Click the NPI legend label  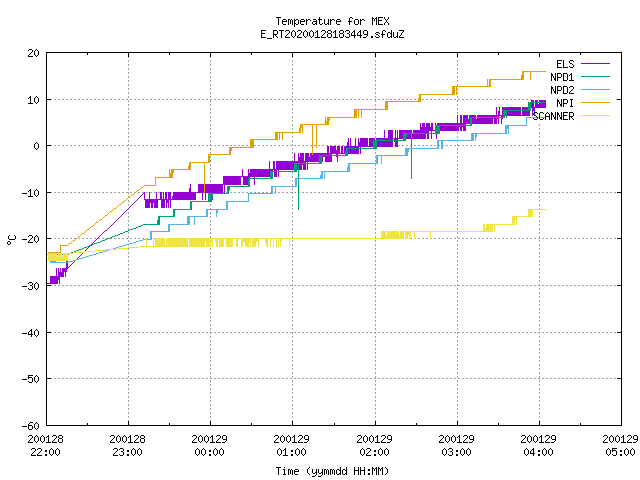click(x=565, y=103)
